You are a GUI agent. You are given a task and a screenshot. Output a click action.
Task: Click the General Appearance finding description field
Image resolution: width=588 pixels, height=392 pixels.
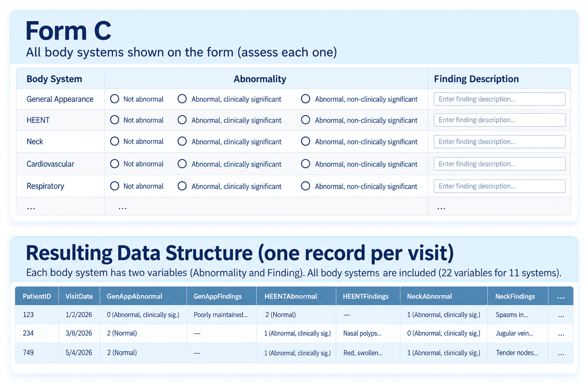(x=500, y=99)
